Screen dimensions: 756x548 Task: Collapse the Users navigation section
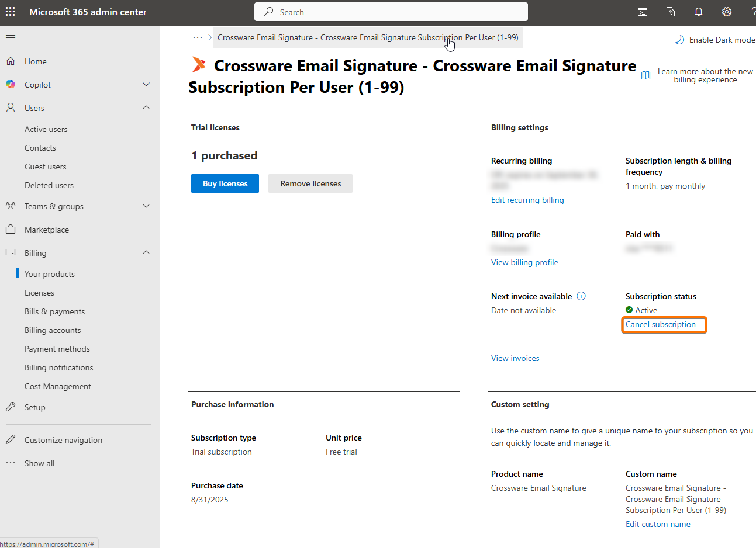point(146,108)
